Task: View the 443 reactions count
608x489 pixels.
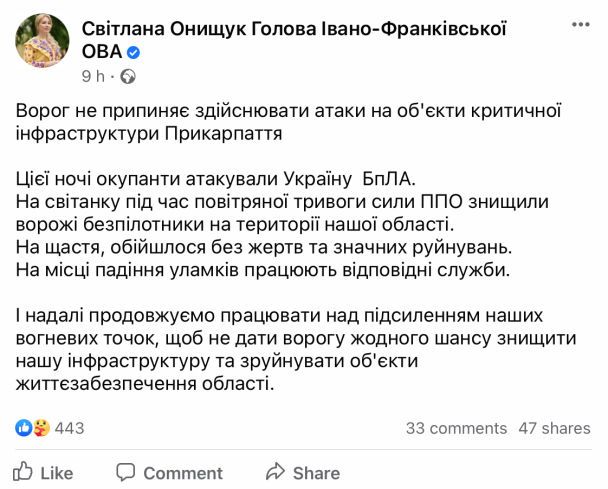Action: 69,428
